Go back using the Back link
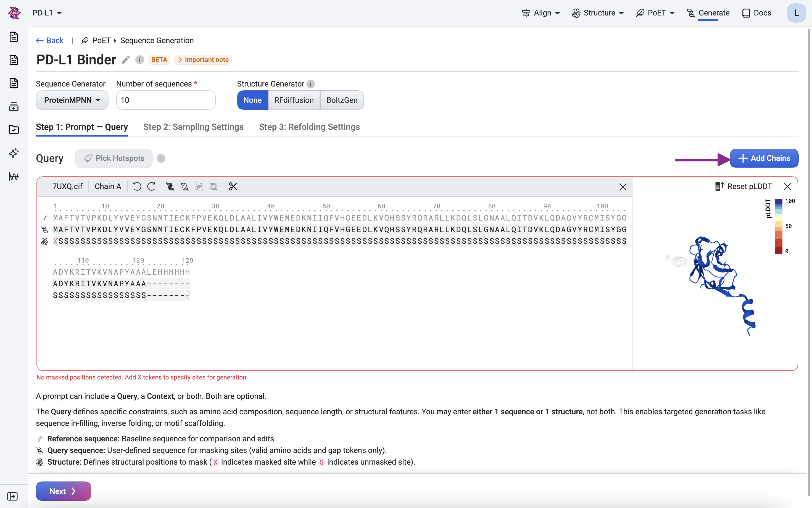Viewport: 812px width, 508px height. (50, 41)
